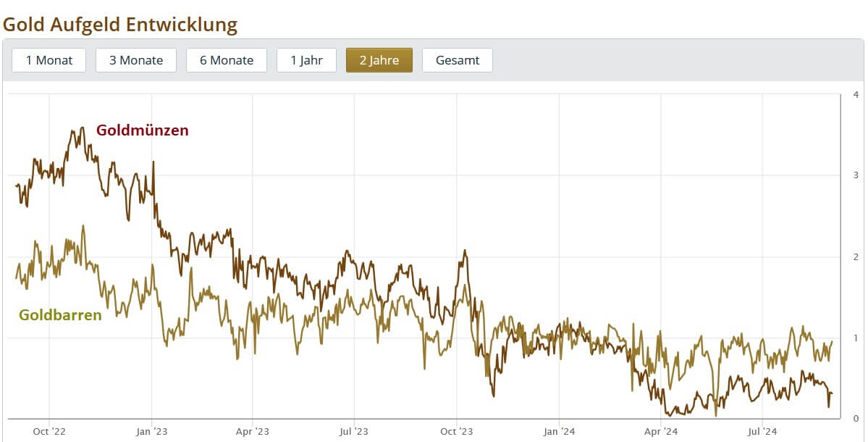
Task: Click the highlighted 2 Jahre button
Action: pos(379,60)
